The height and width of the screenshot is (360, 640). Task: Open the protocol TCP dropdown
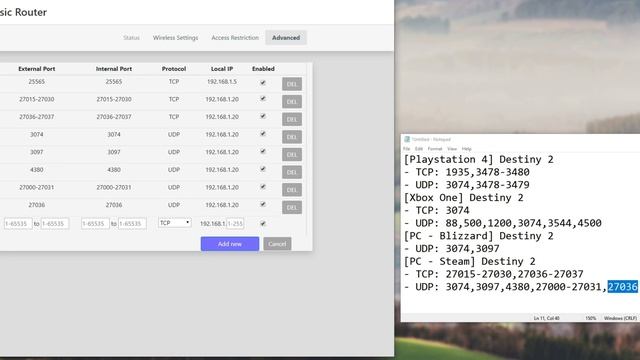175,223
